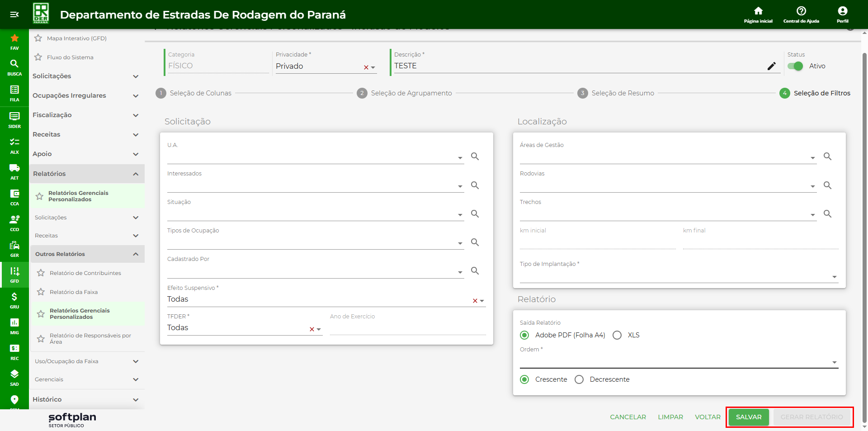868x431 pixels.
Task: Choose Decrescente order radio button
Action: (x=579, y=379)
